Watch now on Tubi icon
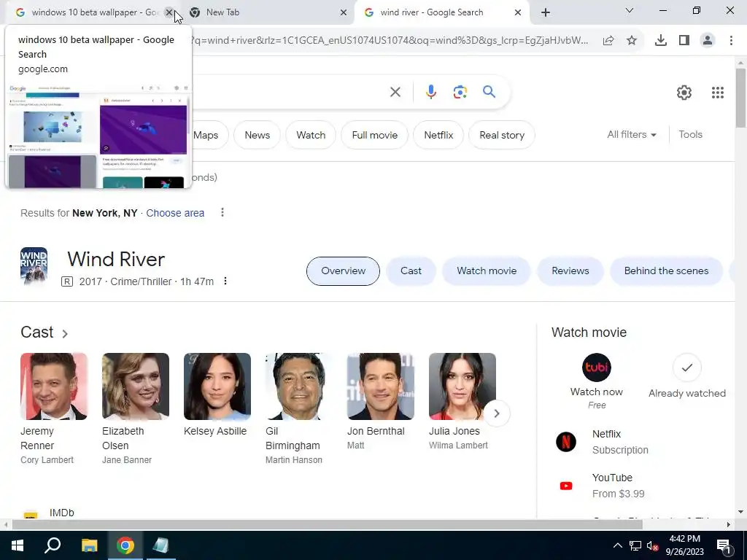 (597, 367)
